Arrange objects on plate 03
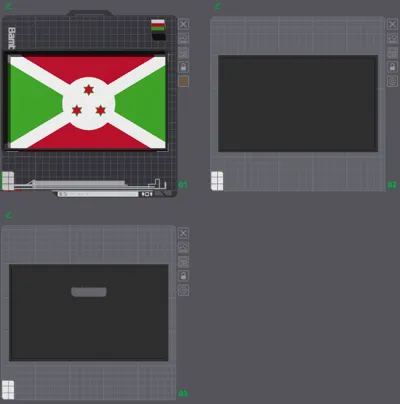This screenshot has width=400, height=404. (183, 262)
